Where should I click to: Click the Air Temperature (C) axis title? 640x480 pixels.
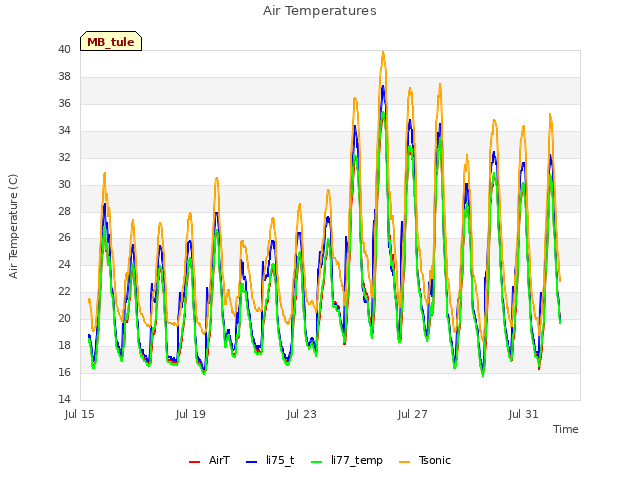[13, 226]
